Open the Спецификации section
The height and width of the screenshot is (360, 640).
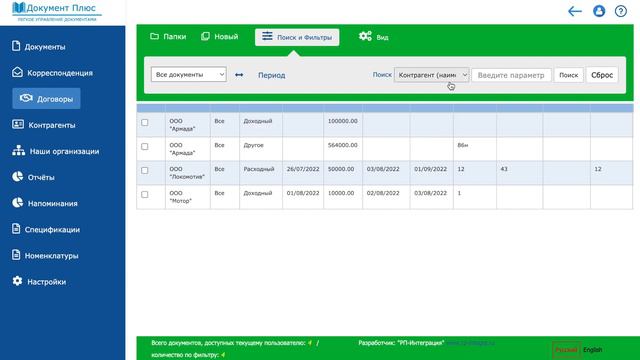coord(52,230)
